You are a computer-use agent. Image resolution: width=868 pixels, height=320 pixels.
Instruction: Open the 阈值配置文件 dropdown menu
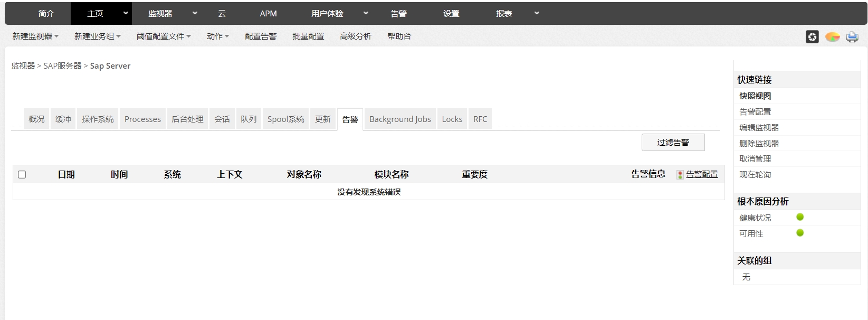click(164, 36)
